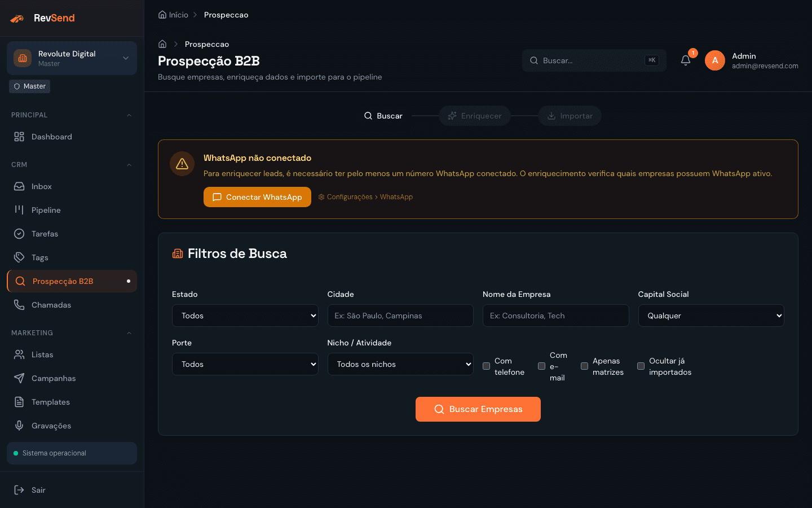Switch to the Importar step
Image resolution: width=812 pixels, height=508 pixels.
coord(570,116)
